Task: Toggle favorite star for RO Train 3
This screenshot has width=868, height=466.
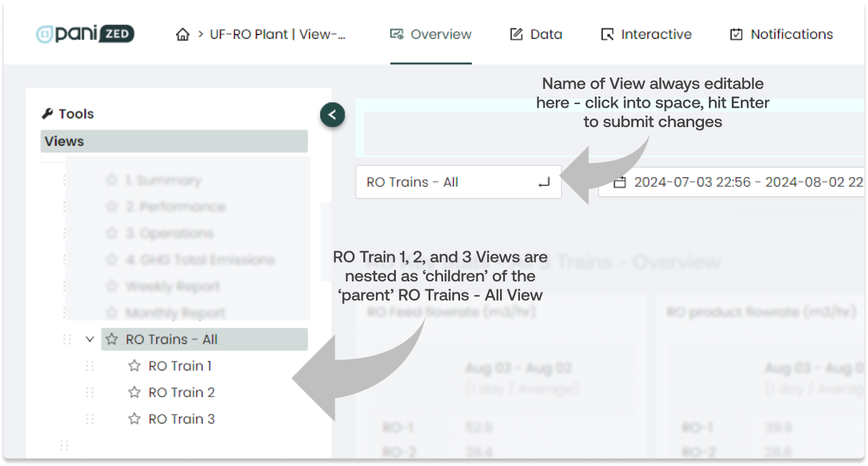Action: coord(134,419)
